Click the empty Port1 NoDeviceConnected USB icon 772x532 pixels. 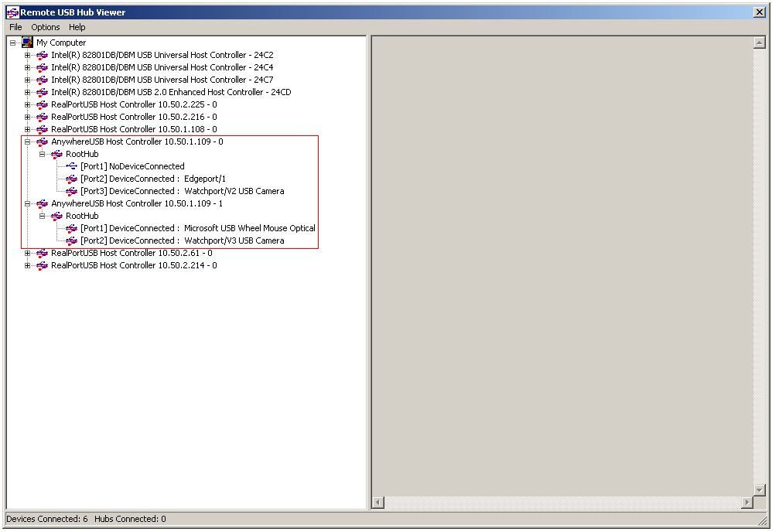click(71, 166)
